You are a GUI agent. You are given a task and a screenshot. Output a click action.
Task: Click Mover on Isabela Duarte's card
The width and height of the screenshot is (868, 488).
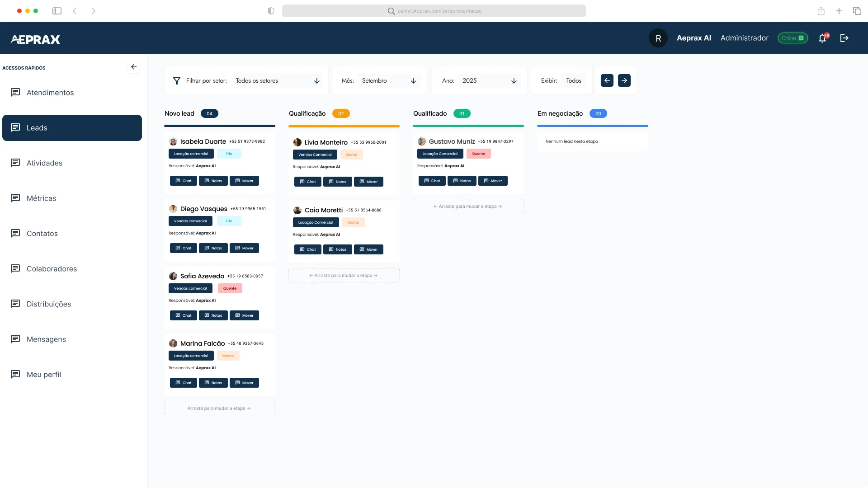(x=244, y=181)
